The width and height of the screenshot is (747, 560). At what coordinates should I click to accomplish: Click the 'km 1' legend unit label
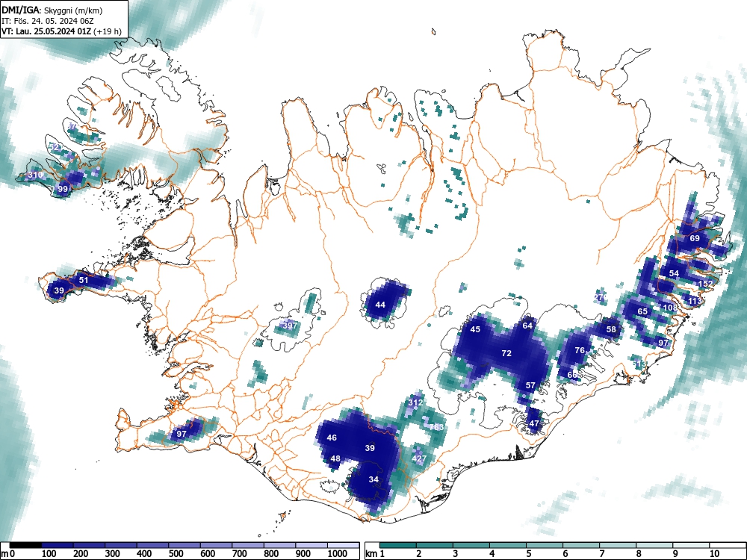(x=375, y=554)
